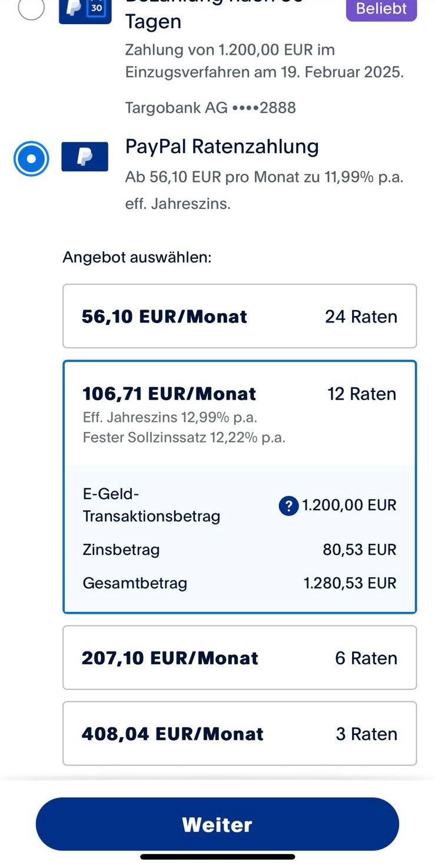The width and height of the screenshot is (435, 868).
Task: Click the PayPal Ratenzahlung logo icon
Action: click(85, 157)
